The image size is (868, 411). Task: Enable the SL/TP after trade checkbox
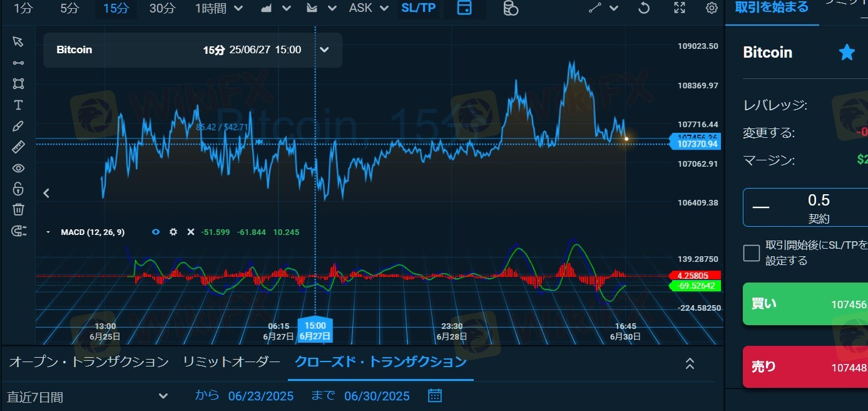pyautogui.click(x=752, y=253)
